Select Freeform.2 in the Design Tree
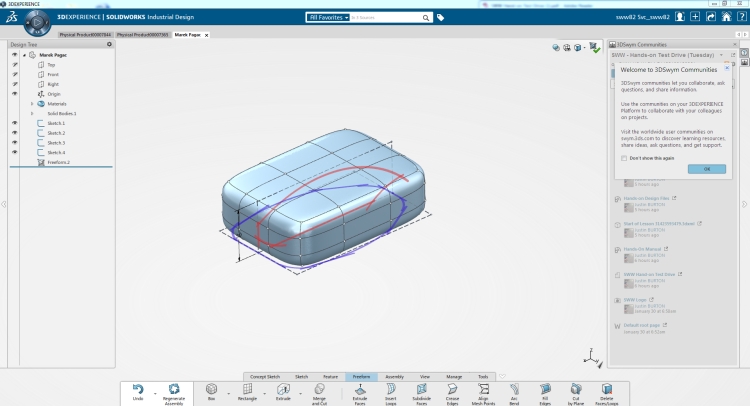Viewport: 750px width, 406px height. 58,162
